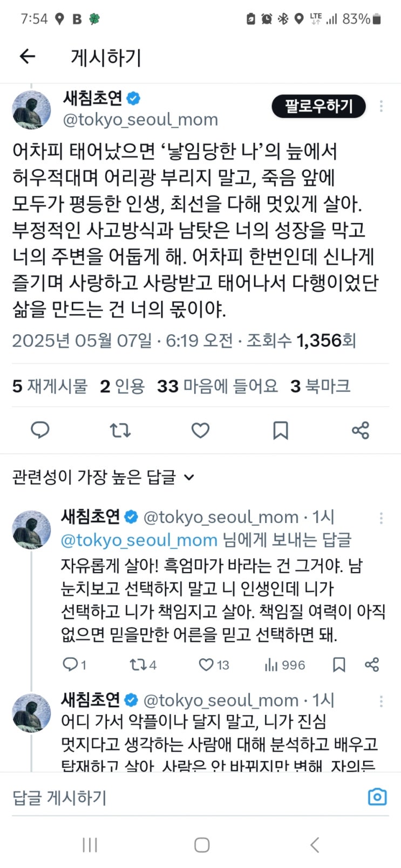Bookmark the main post
This screenshot has width=401, height=868.
coord(281,430)
